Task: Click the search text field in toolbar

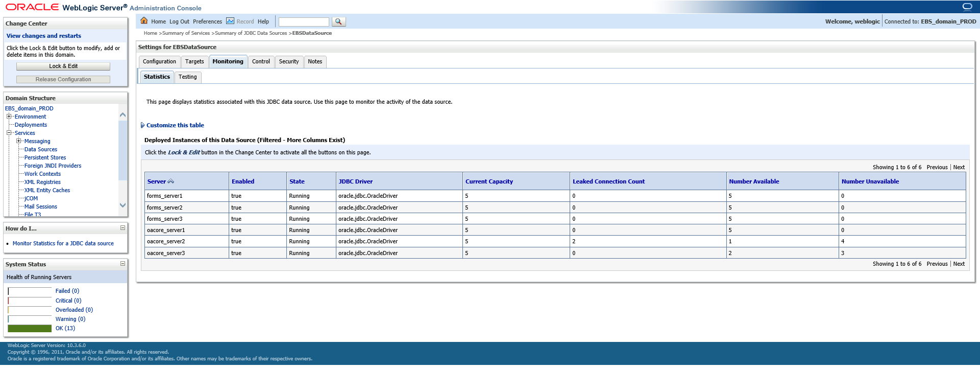Action: click(304, 22)
